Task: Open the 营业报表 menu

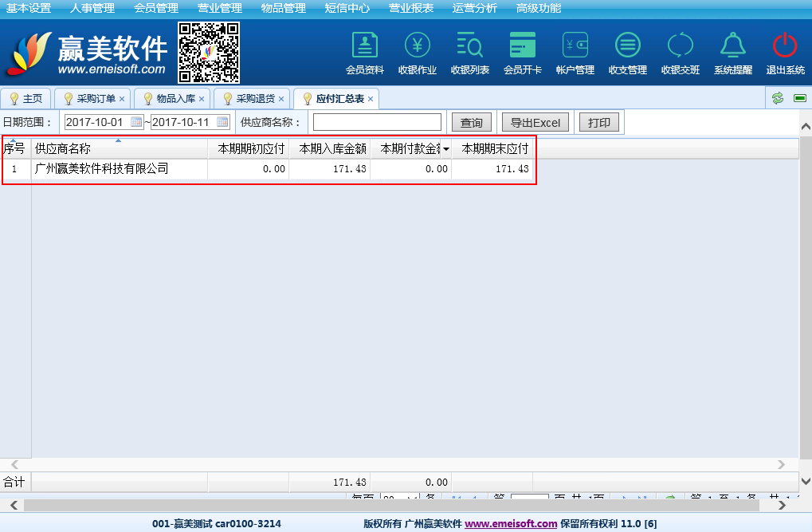Action: (411, 8)
